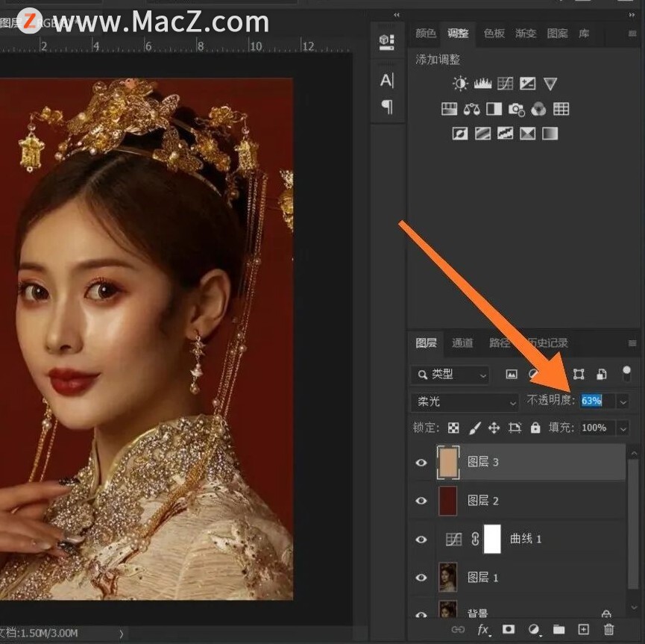The image size is (645, 644).
Task: Filter layers by smart object
Action: [x=602, y=374]
